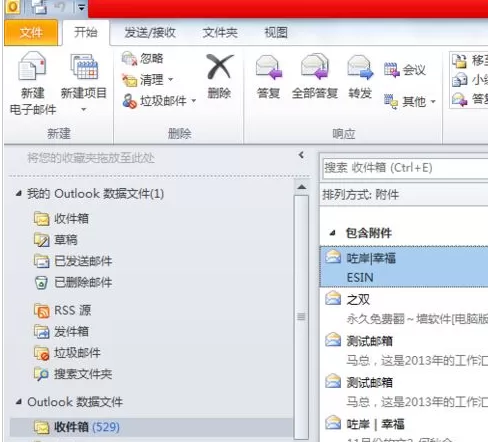Click the Clean Up (清理) icon
Viewport: 488px width, 442px height.
point(129,80)
